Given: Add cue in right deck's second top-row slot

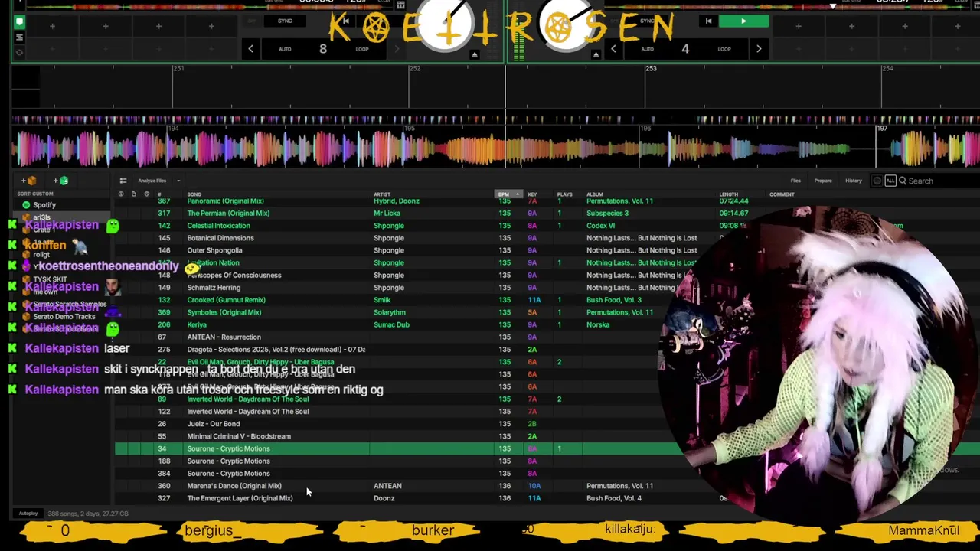Looking at the screenshot, I should pyautogui.click(x=851, y=26).
